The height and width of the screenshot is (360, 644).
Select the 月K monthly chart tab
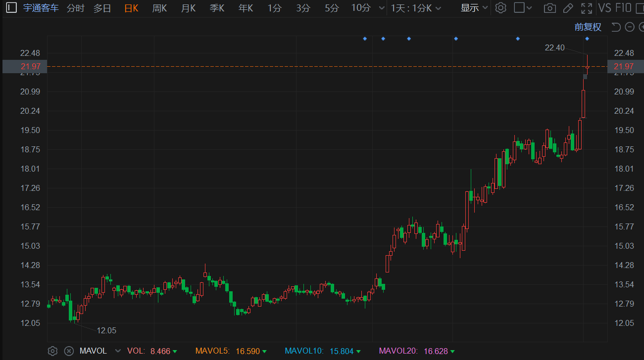188,8
